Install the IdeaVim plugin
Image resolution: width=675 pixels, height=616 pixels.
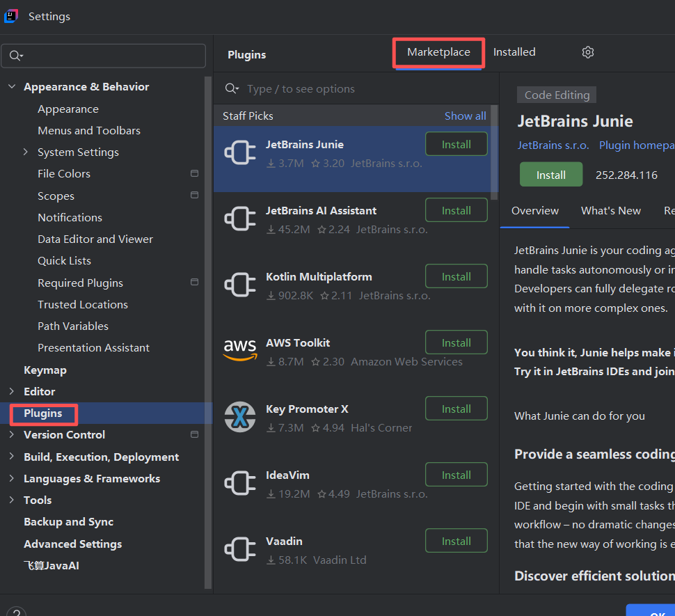[x=456, y=475]
